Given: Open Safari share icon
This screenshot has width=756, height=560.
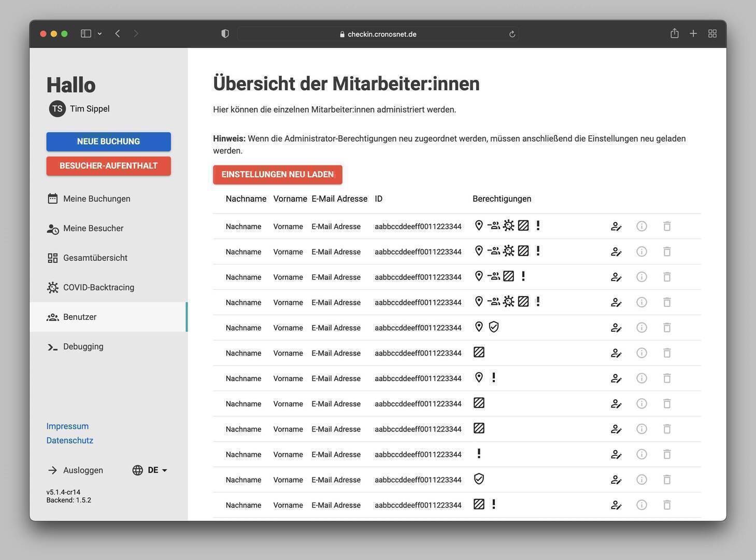Looking at the screenshot, I should coord(674,34).
